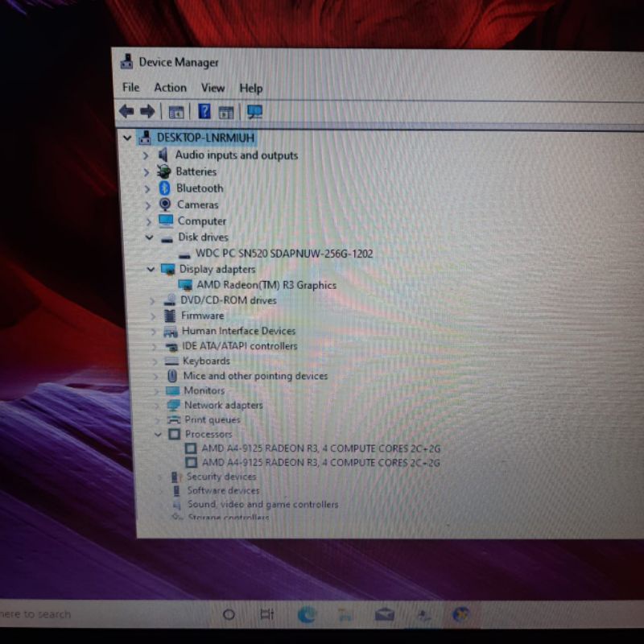This screenshot has height=644, width=644.
Task: Click the DVD/CD-ROM drives icon
Action: [169, 300]
